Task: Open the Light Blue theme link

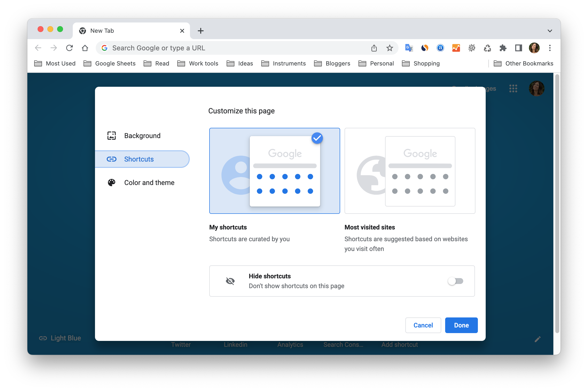Action: coord(60,338)
